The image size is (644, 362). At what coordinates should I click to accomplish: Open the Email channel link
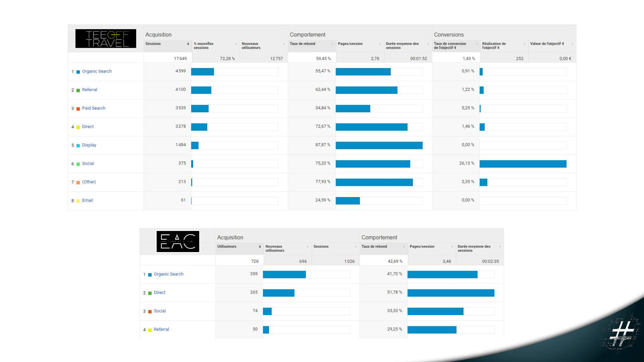[x=88, y=200]
